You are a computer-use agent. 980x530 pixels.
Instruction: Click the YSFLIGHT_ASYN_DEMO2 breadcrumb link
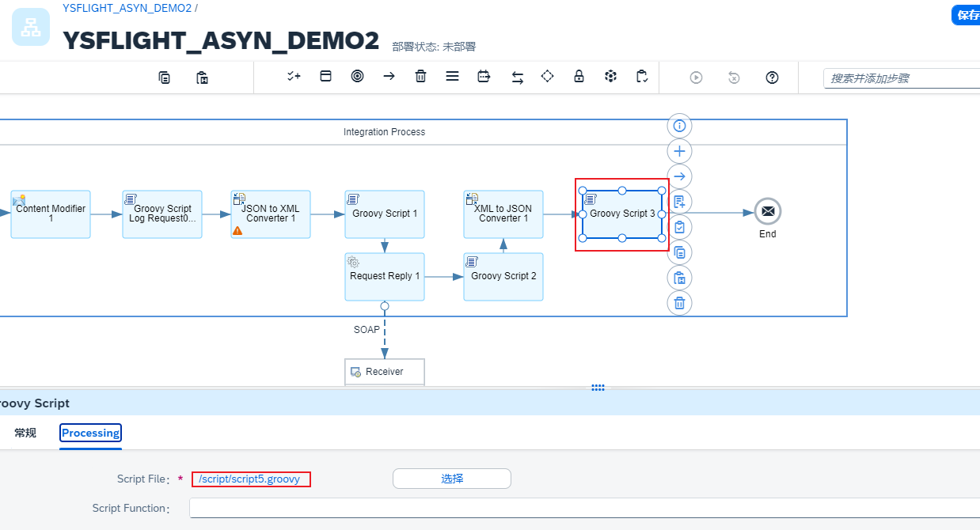126,8
